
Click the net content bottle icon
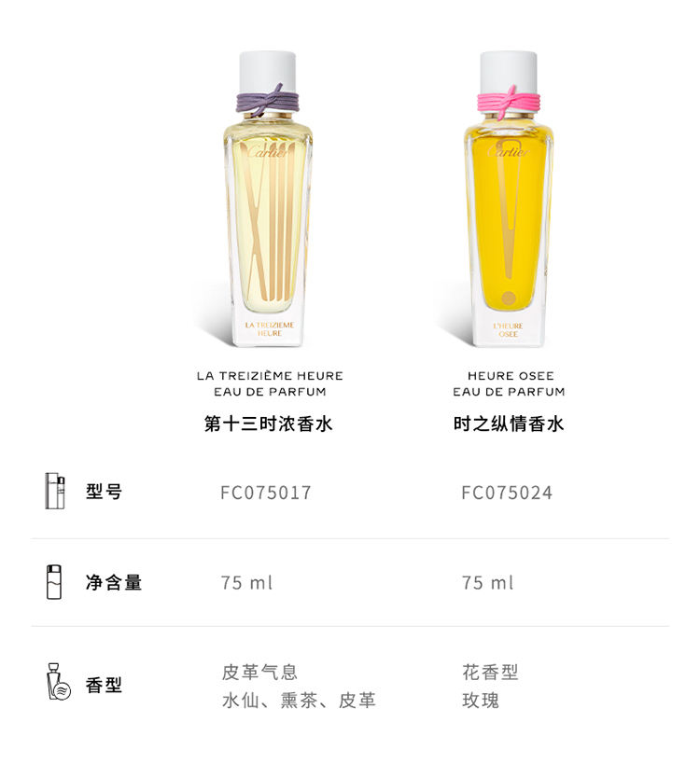(x=54, y=582)
